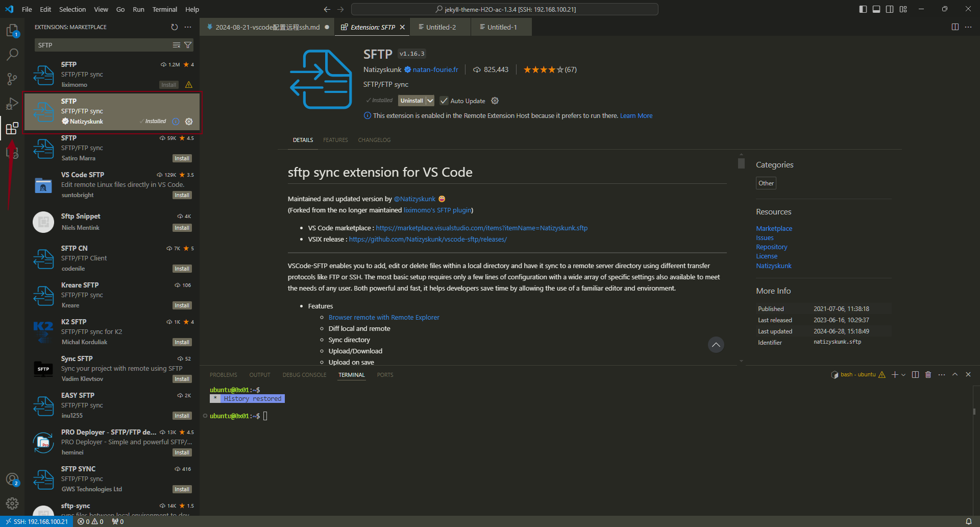
Task: Open the Search view in activity bar
Action: [x=12, y=55]
